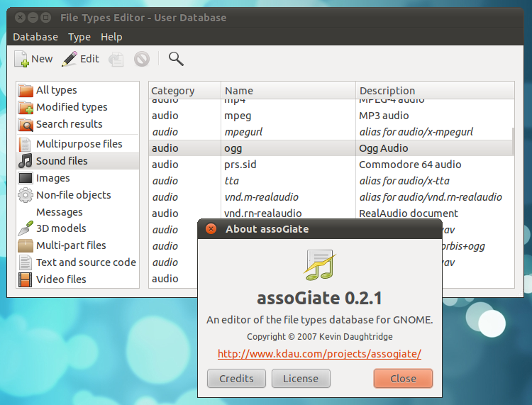532x405 pixels.
Task: Click the Edit pencil toolbar icon
Action: tap(70, 59)
